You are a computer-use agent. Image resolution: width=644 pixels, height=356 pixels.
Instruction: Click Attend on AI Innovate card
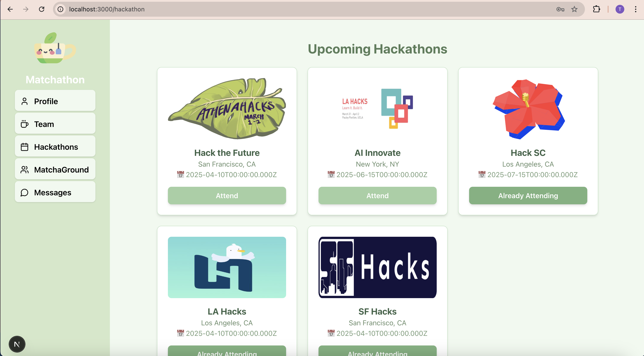click(x=377, y=195)
